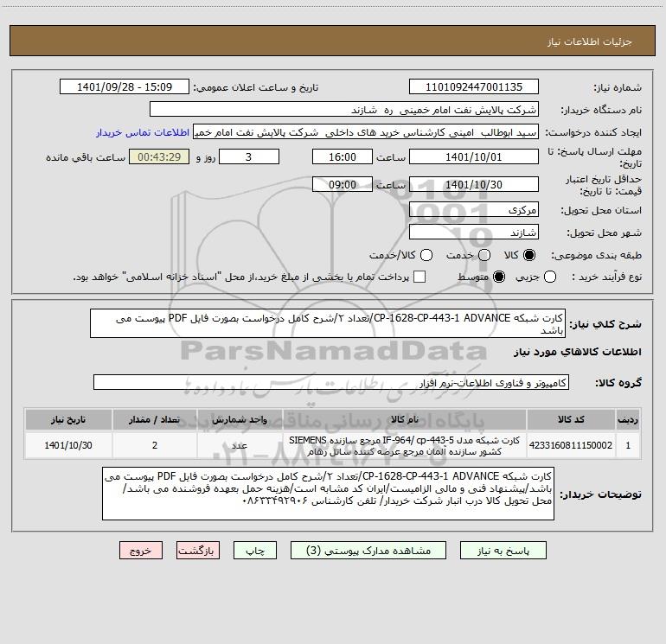Click the ساعت باقی مانده label
Screen dimensions: 666x644
tap(86, 157)
